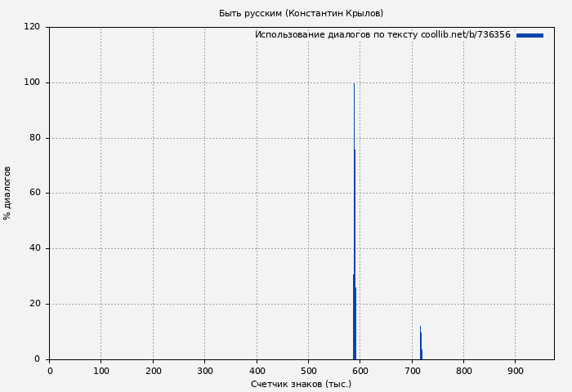Click the 60 tick on the y-axis
The image size is (572, 392).
34,194
